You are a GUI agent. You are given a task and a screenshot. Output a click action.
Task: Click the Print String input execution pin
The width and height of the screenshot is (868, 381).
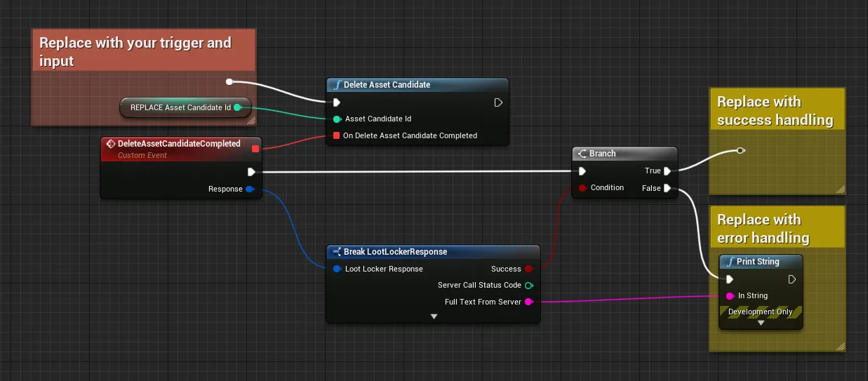point(730,279)
